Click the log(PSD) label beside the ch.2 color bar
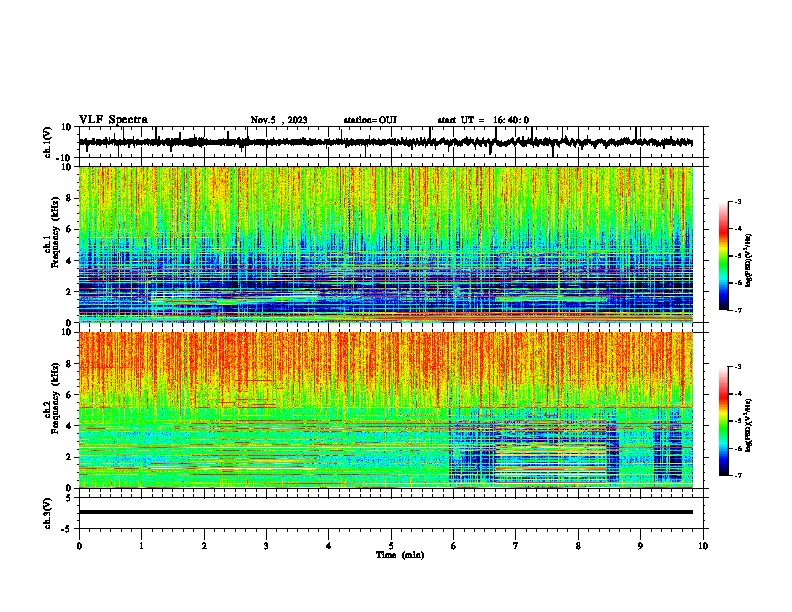The height and width of the screenshot is (612, 792). click(x=749, y=424)
